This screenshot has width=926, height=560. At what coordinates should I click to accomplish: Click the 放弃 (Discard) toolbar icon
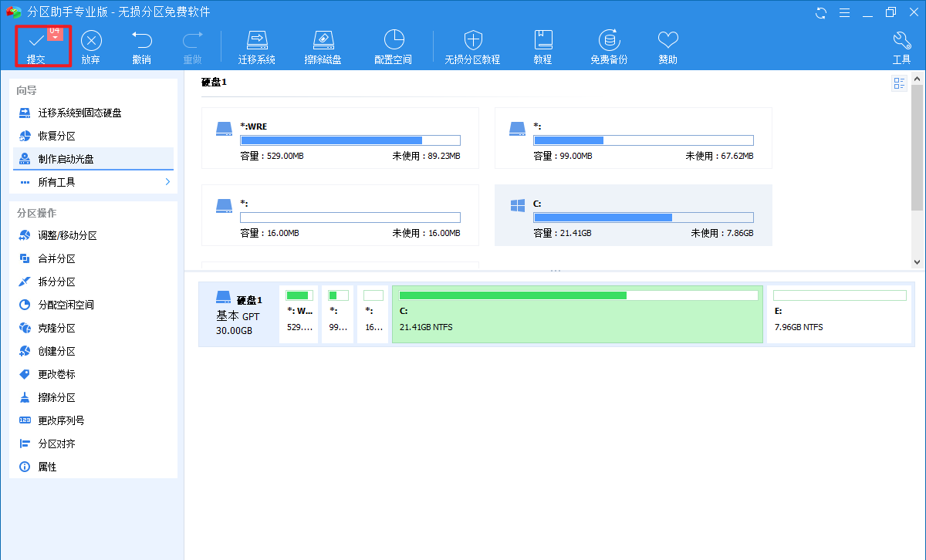[x=91, y=40]
